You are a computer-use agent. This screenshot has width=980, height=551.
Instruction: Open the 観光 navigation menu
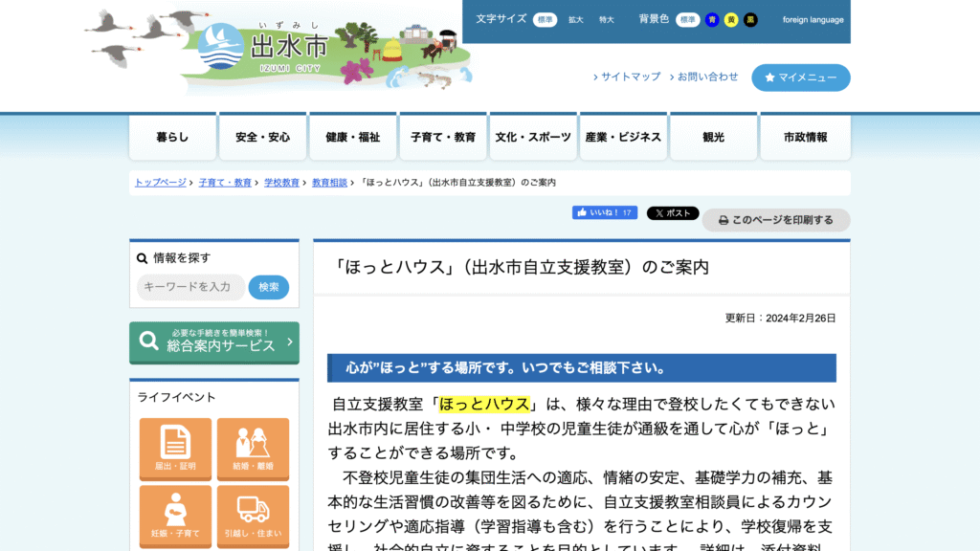click(713, 136)
